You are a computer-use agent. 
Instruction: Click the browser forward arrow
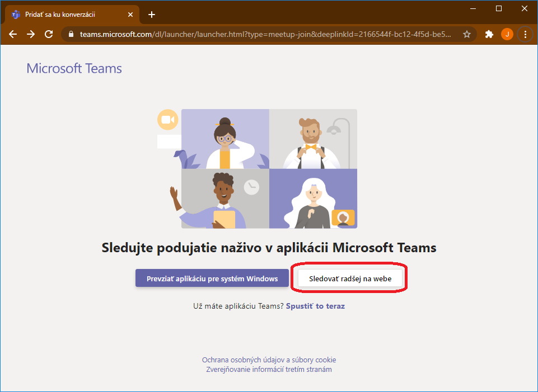point(31,34)
